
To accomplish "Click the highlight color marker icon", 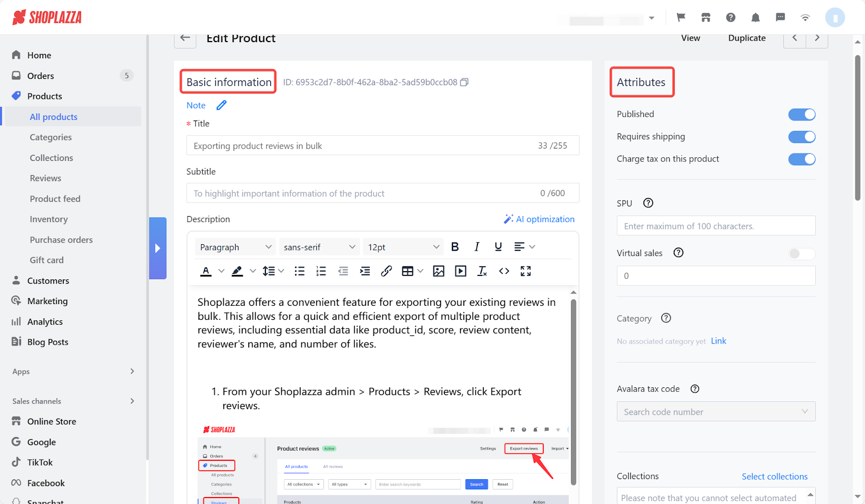I will pos(237,271).
